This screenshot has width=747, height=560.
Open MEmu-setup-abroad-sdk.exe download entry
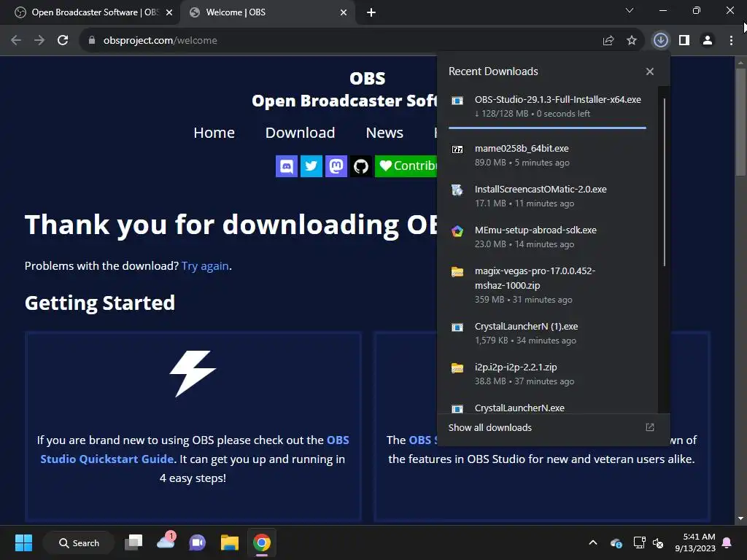coord(547,237)
